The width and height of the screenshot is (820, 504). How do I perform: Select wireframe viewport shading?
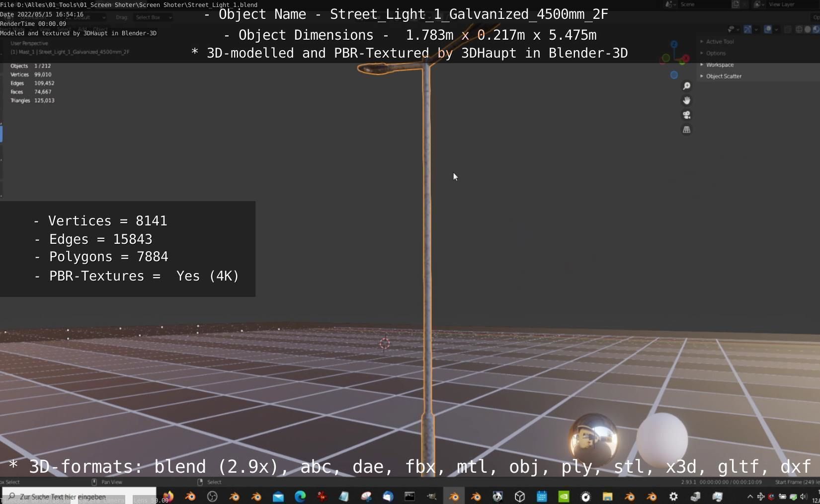point(799,29)
